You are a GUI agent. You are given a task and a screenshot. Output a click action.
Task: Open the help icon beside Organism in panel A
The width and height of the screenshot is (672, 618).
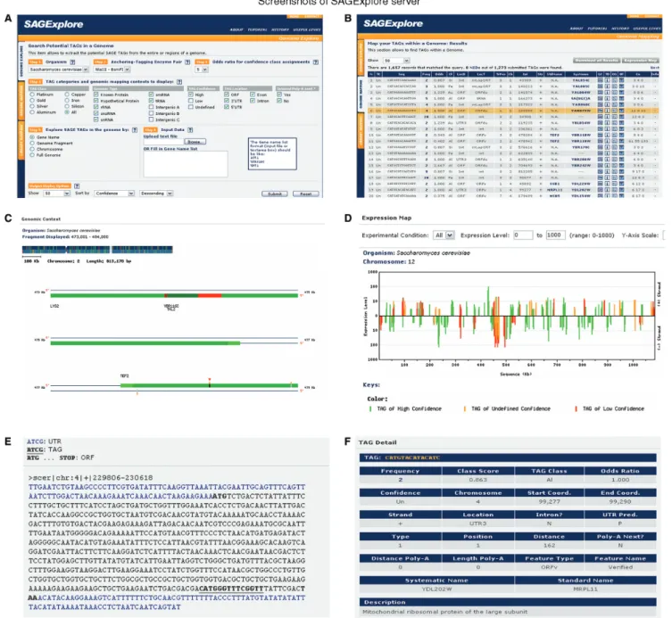pyautogui.click(x=72, y=62)
